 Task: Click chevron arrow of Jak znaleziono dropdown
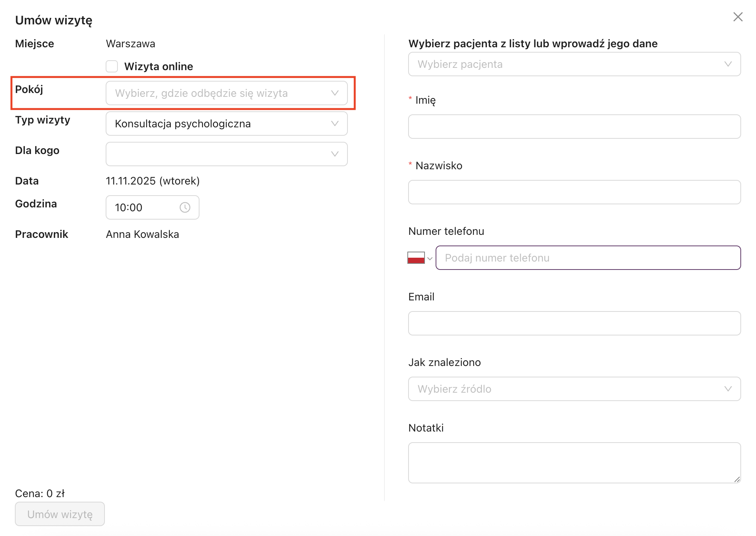click(x=728, y=389)
